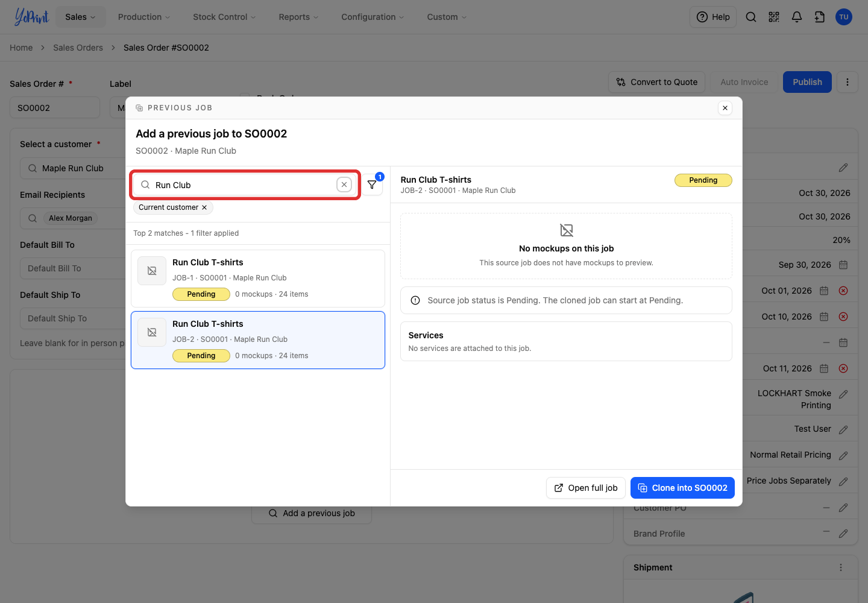Open global search magnifier in top bar
This screenshot has height=603, width=868.
click(x=751, y=17)
